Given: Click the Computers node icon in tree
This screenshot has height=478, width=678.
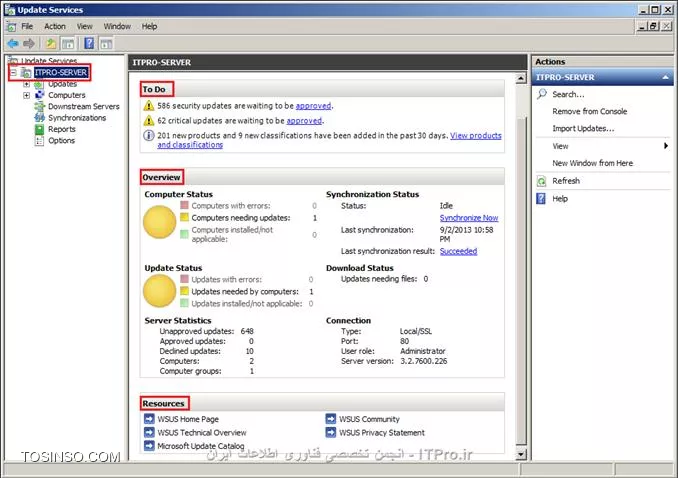Looking at the screenshot, I should (39, 95).
